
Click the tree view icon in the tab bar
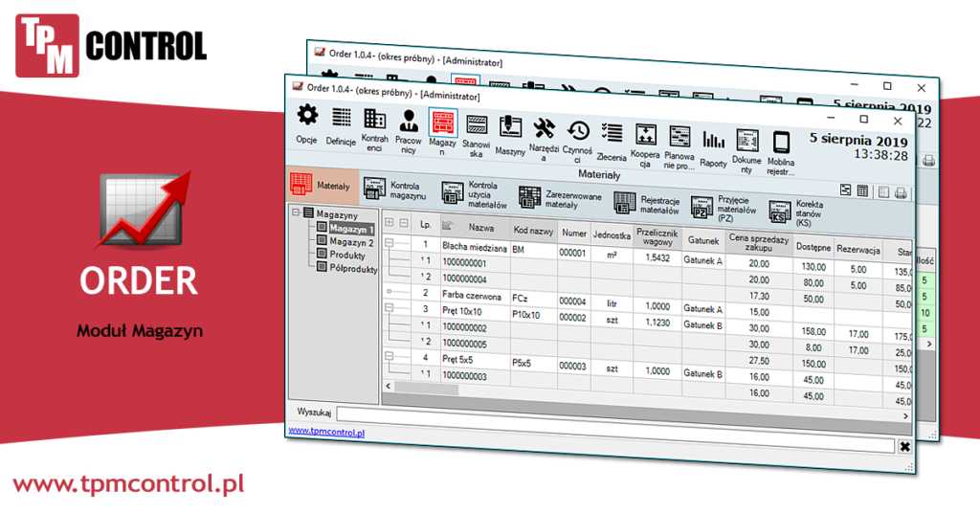846,190
